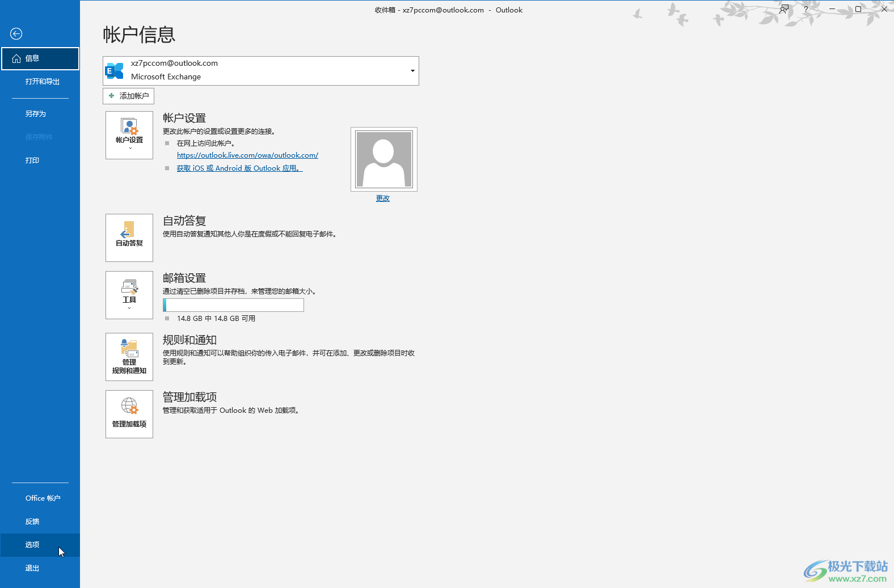Open 选项 options dialog
The width and height of the screenshot is (894, 588).
[x=40, y=545]
